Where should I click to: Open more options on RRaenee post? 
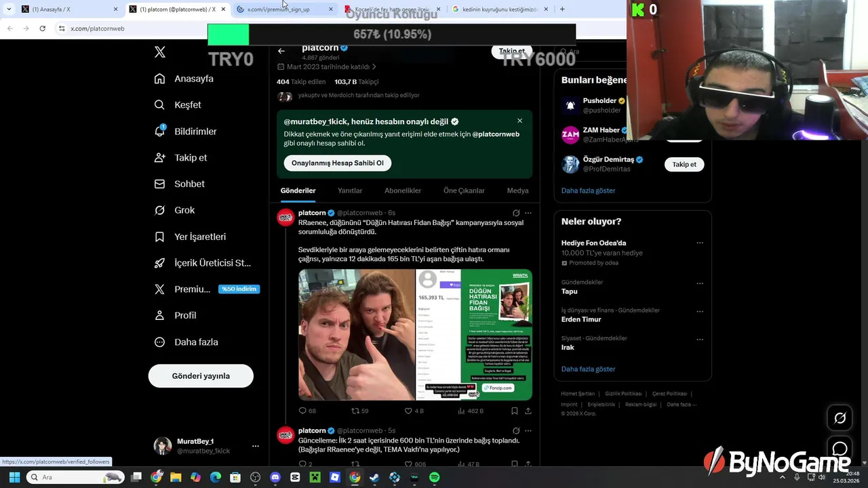tap(528, 213)
